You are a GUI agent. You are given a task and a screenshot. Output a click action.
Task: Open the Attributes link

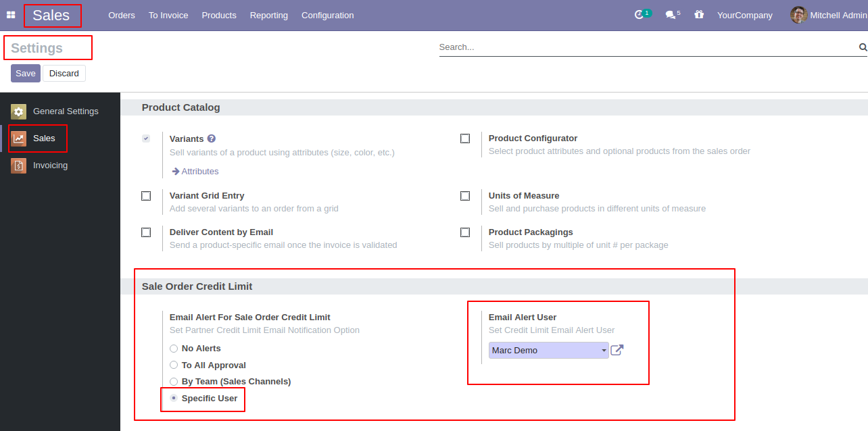click(200, 172)
